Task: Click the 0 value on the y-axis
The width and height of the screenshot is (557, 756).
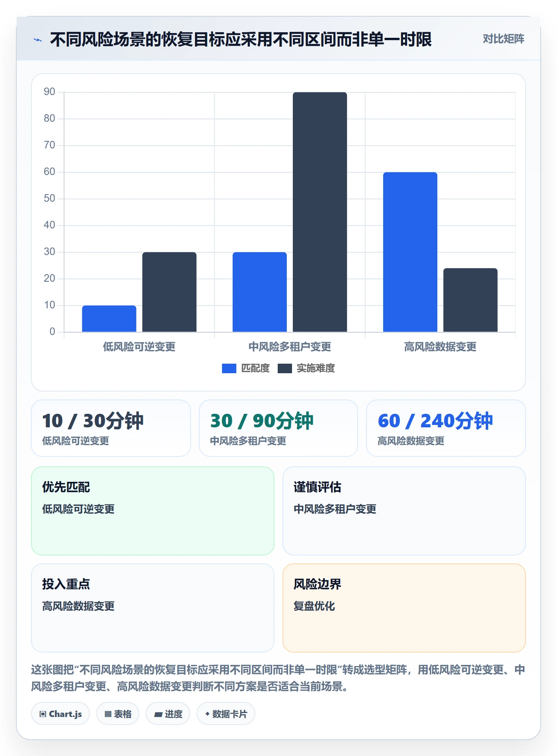Action: click(52, 332)
